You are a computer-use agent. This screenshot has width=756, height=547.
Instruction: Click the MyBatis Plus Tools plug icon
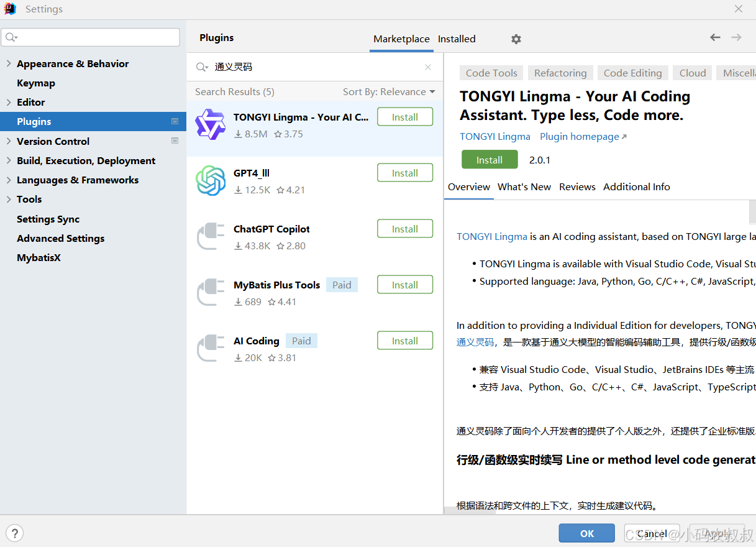tap(210, 292)
